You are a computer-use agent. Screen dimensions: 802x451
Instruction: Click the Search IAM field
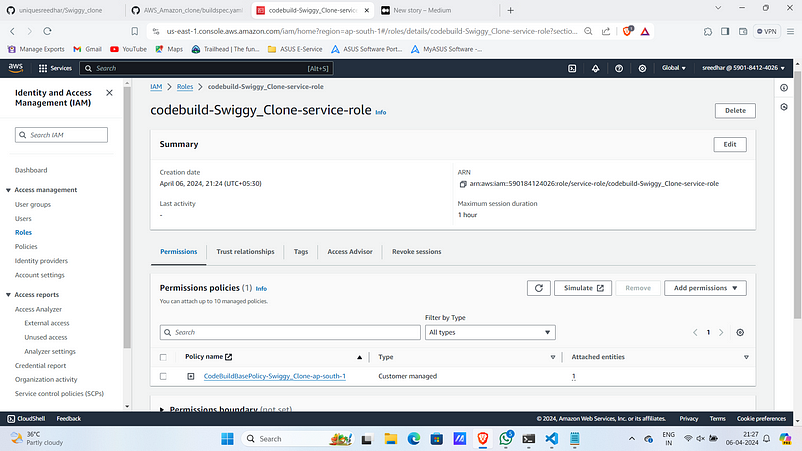pos(61,135)
